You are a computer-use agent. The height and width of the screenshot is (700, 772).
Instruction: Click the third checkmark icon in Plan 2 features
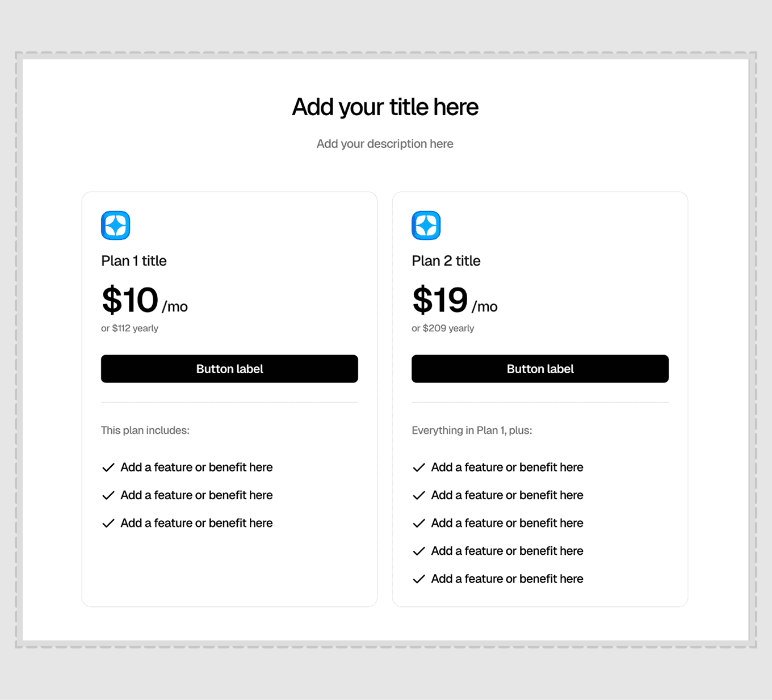pyautogui.click(x=419, y=523)
